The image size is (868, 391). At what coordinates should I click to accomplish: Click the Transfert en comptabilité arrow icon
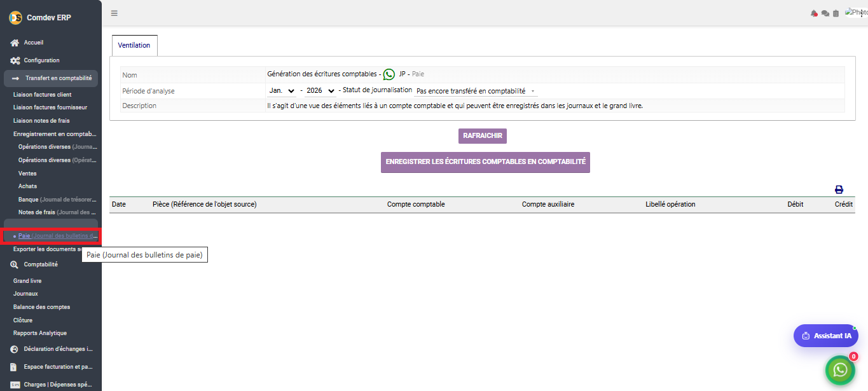pos(15,78)
